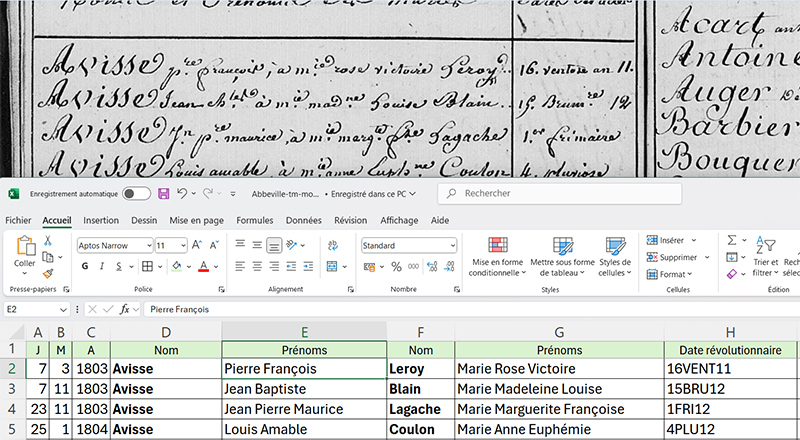Open the font size 11 dropdown
This screenshot has width=800, height=440.
pyautogui.click(x=183, y=246)
